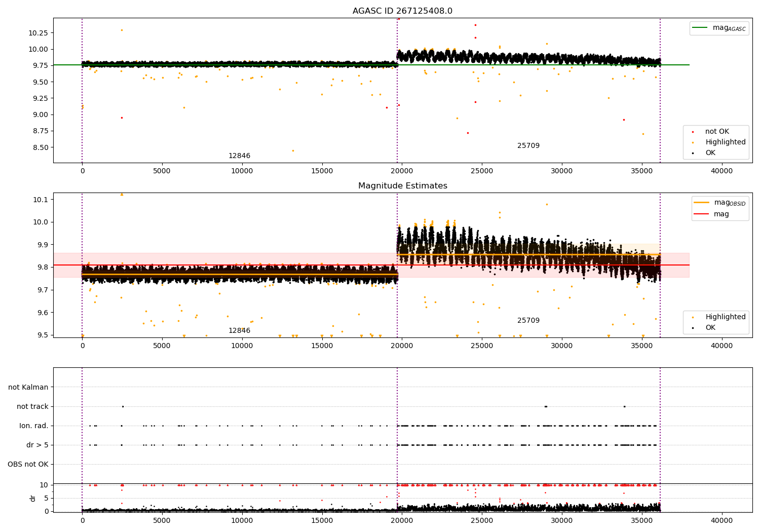Select the "not track" axis label
This screenshot has width=760, height=532.
tap(32, 406)
